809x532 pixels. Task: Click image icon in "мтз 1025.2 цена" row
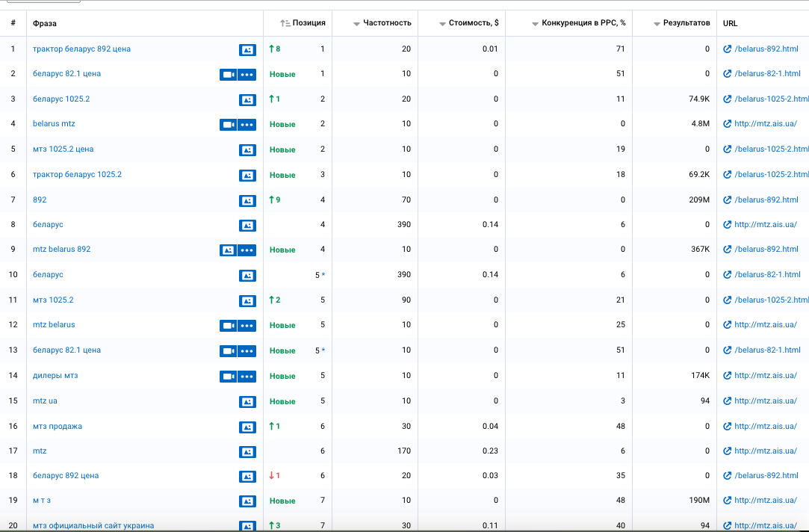pos(247,150)
